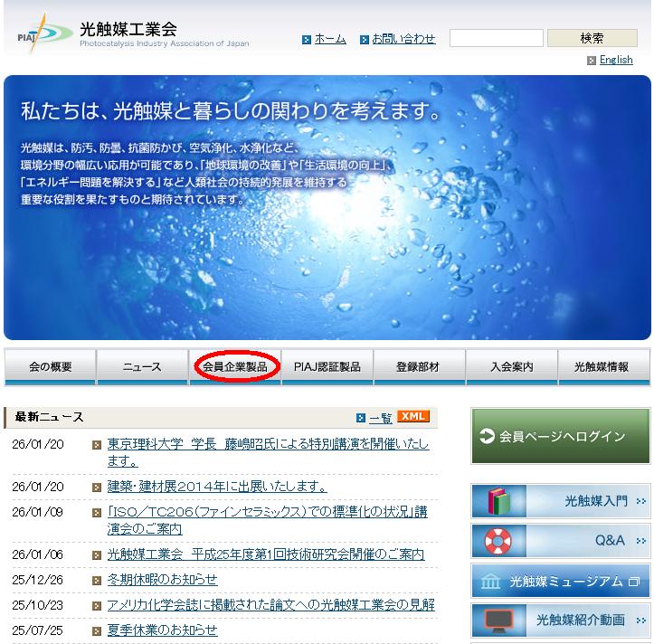Open the 冬期休暇のお知らせ news item
This screenshot has height=644, width=654.
point(163,580)
